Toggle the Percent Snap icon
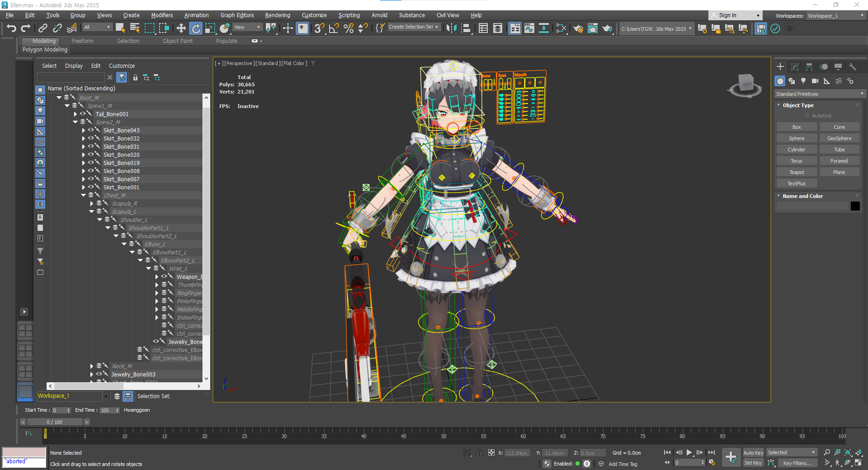 [349, 28]
